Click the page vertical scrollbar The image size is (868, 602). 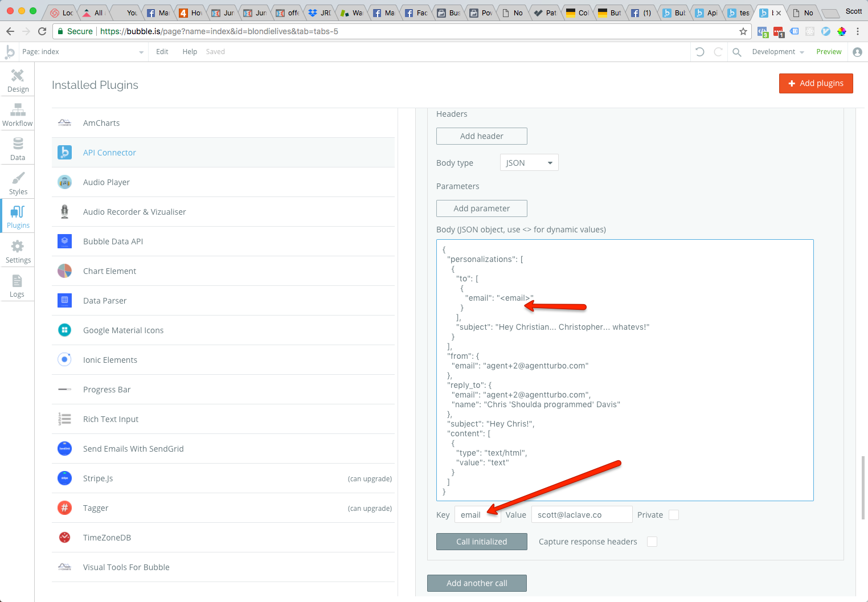(863, 488)
